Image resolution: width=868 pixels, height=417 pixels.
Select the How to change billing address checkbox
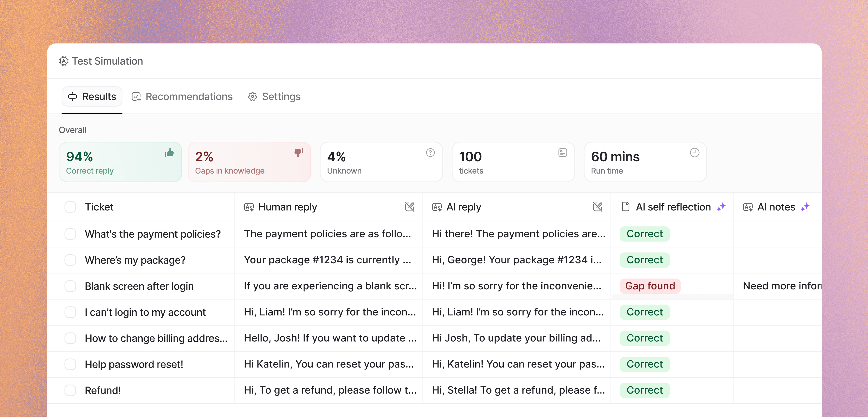click(70, 338)
